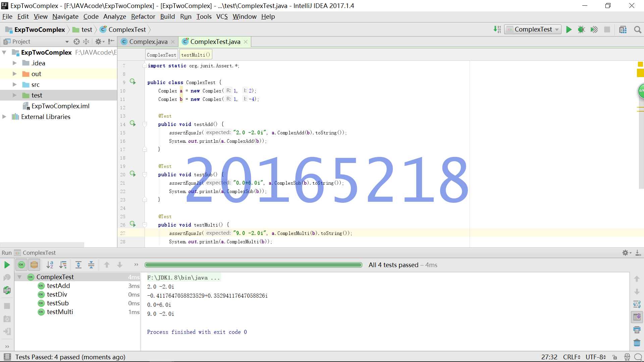
Task: Open the VCS menu
Action: coord(222,16)
